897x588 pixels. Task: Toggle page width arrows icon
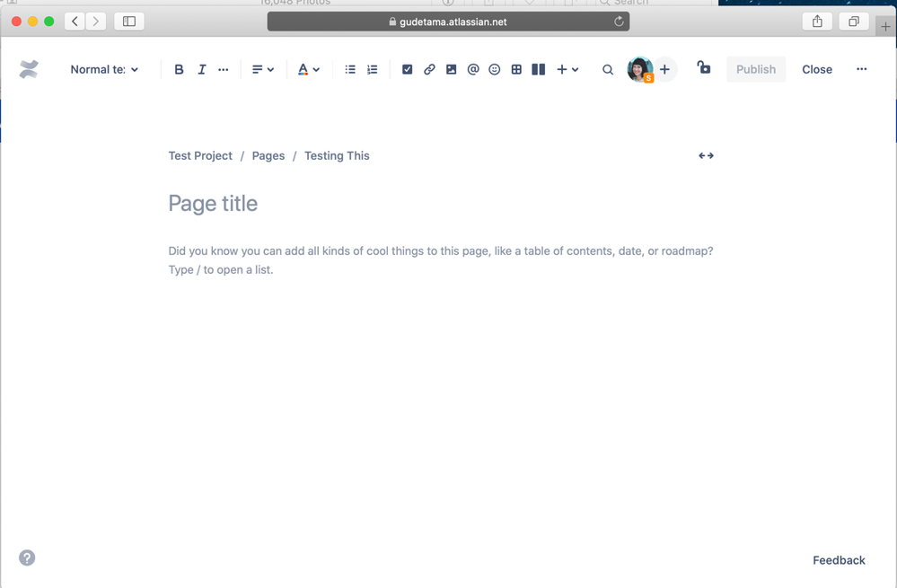[706, 155]
